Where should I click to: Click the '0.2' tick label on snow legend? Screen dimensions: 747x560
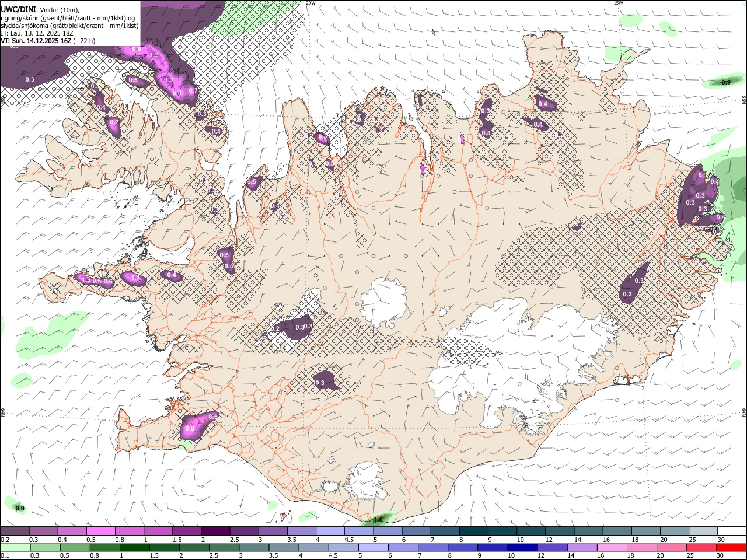[4, 540]
